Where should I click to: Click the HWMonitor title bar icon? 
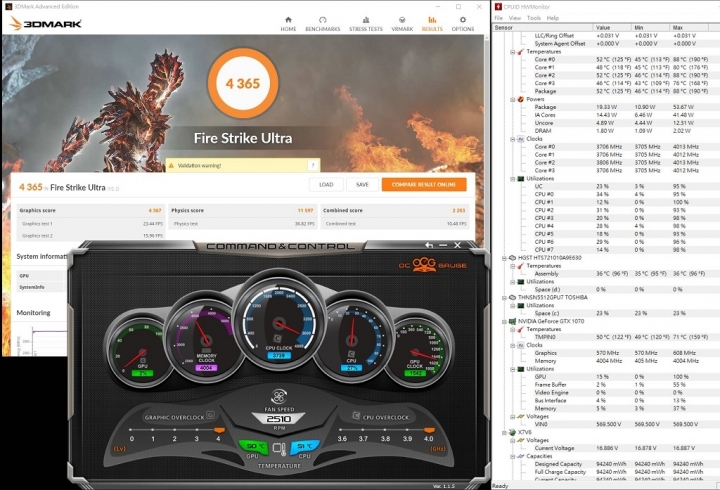point(499,6)
